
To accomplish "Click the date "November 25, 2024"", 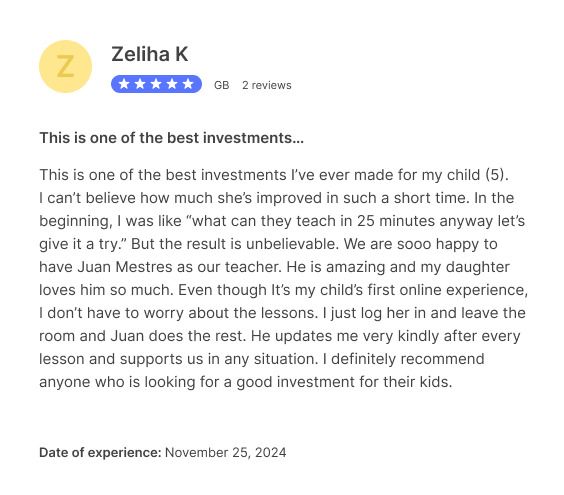I will tap(226, 453).
